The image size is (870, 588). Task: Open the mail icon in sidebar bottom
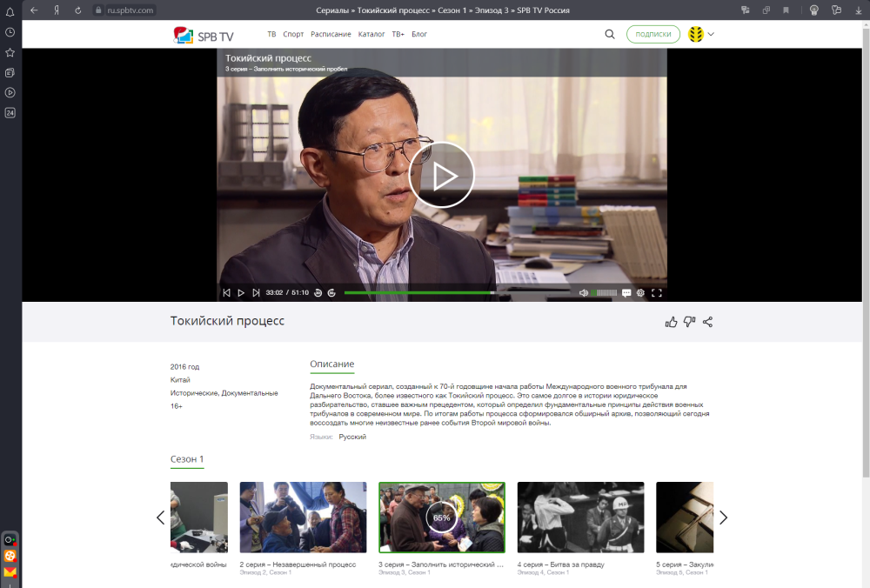(x=10, y=572)
